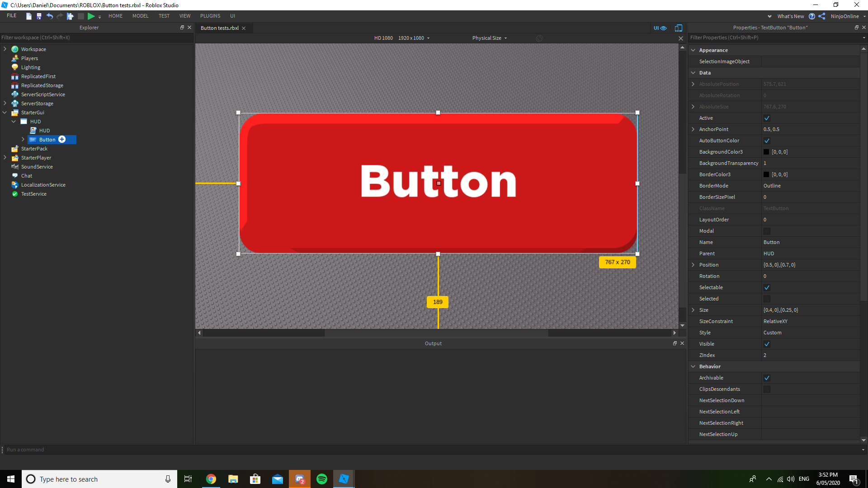Collapse the Appearance section in Properties
The image size is (868, 488).
694,50
